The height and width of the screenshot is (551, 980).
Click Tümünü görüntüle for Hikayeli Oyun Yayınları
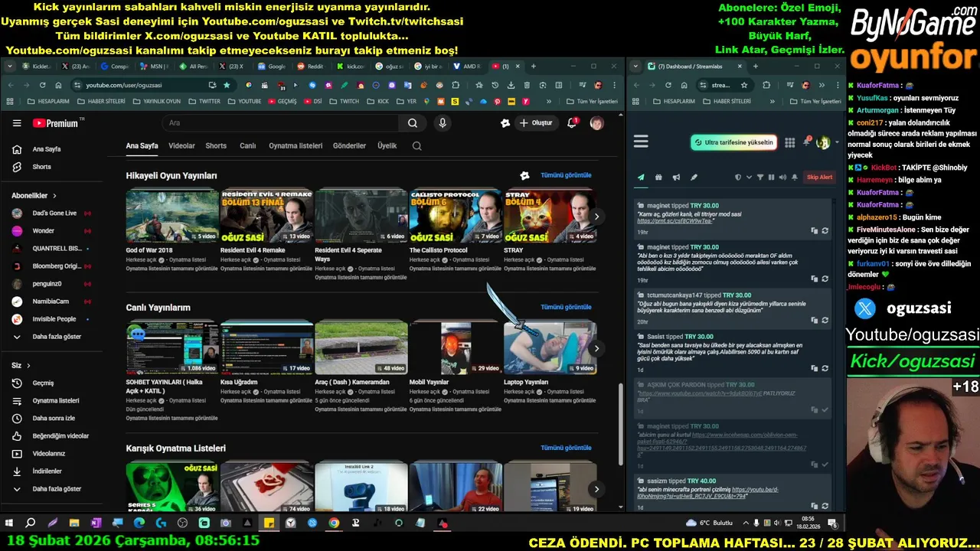tap(566, 175)
